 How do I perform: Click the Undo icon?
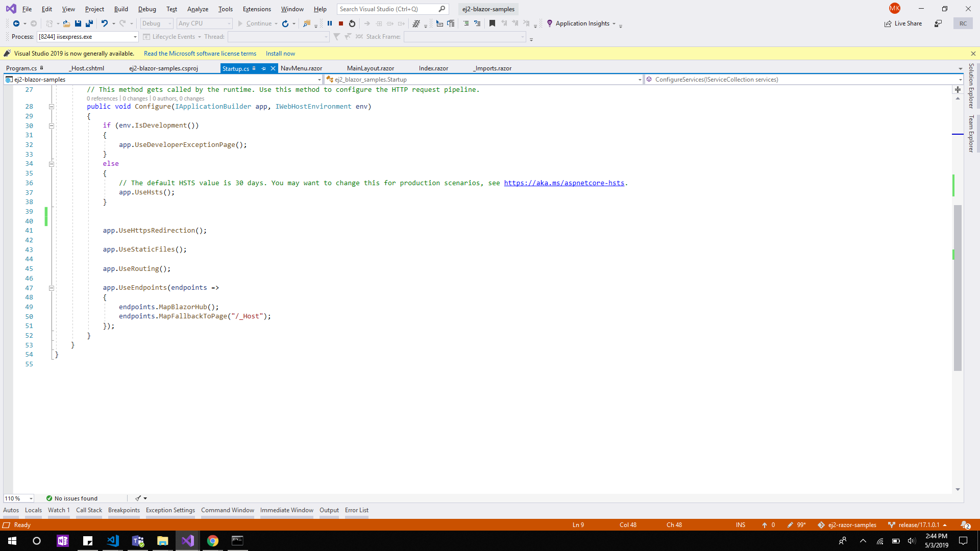point(104,23)
